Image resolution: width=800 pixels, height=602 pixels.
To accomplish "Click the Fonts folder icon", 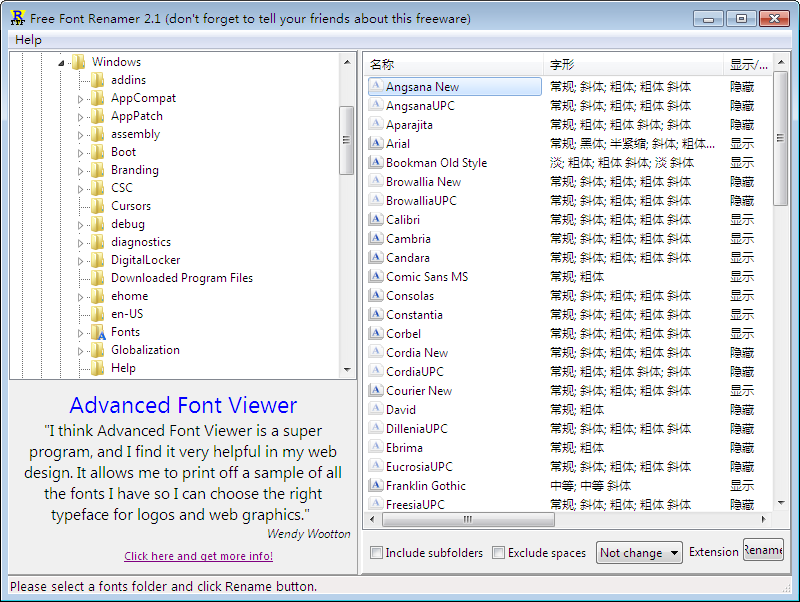I will click(98, 332).
